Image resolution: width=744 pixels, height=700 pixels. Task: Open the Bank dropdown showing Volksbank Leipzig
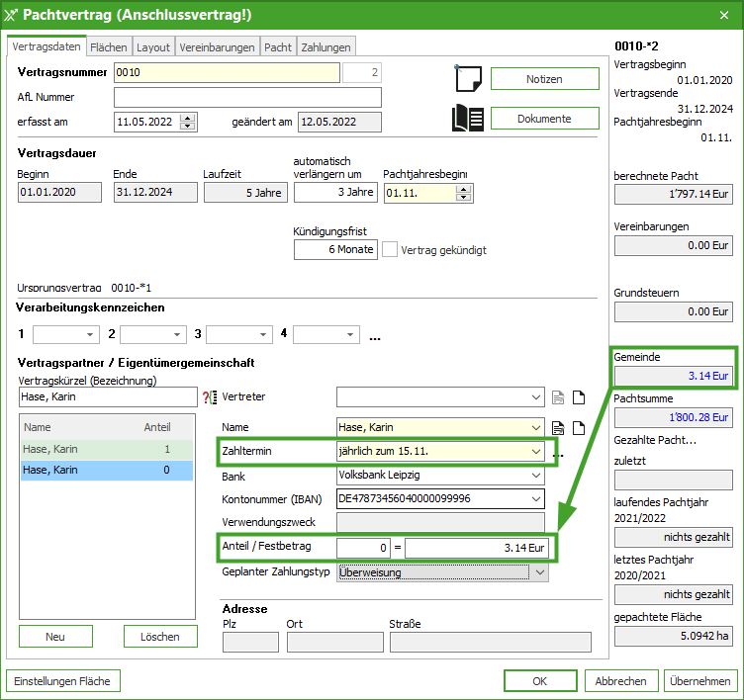[536, 475]
